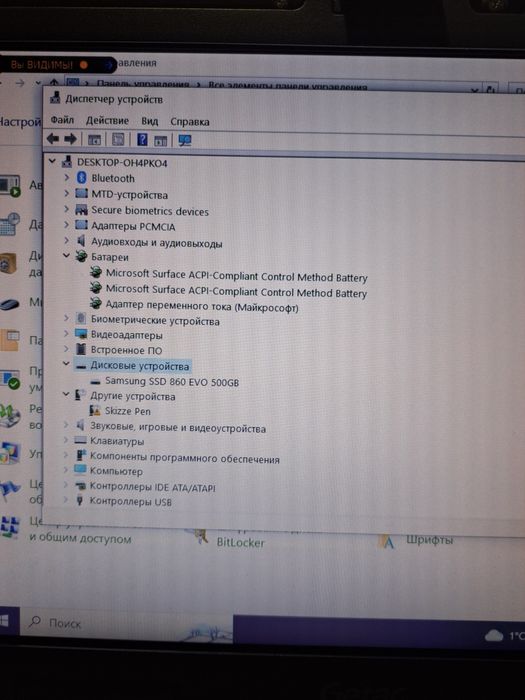The width and height of the screenshot is (525, 700).
Task: Open the Файл menu
Action: (x=62, y=120)
